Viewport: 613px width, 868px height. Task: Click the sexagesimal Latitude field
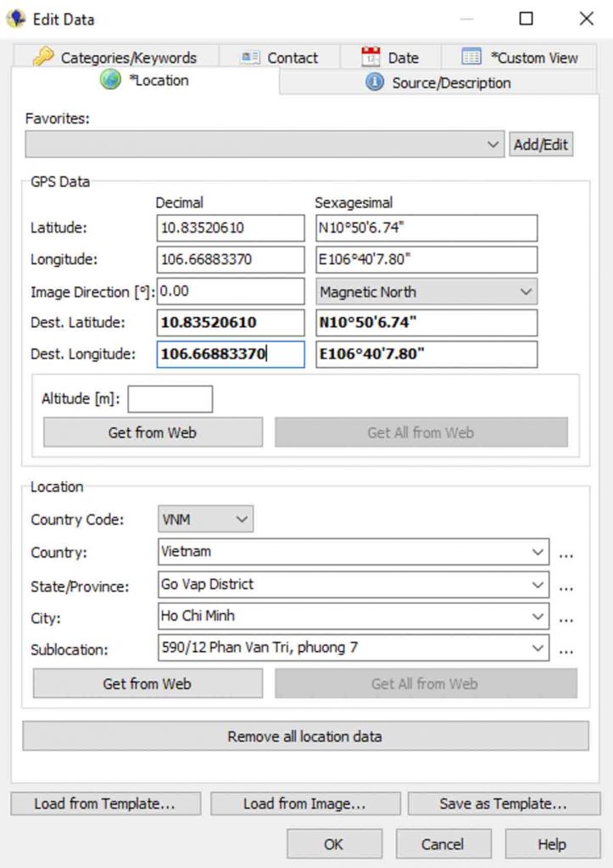[x=426, y=228]
